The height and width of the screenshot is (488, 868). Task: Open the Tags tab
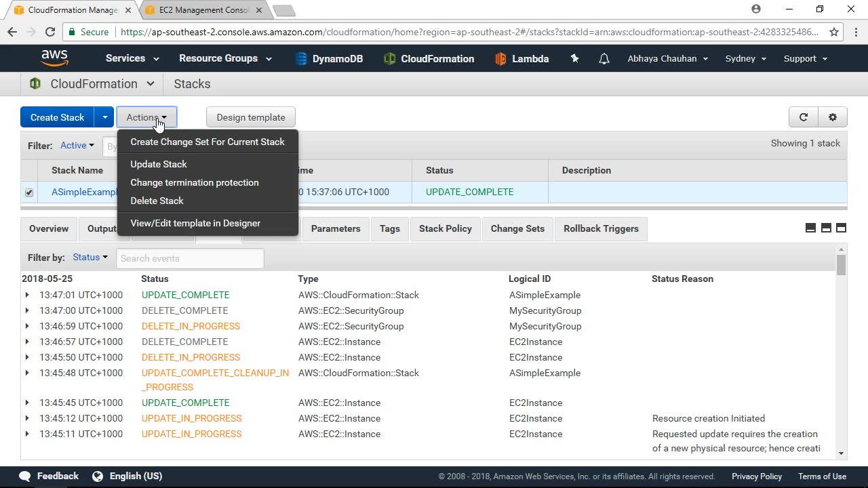pos(390,228)
